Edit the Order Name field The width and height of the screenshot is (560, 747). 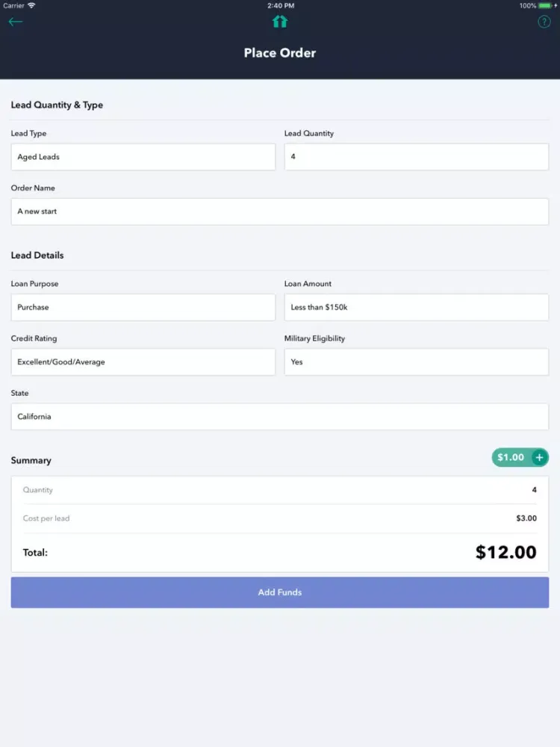pyautogui.click(x=280, y=211)
